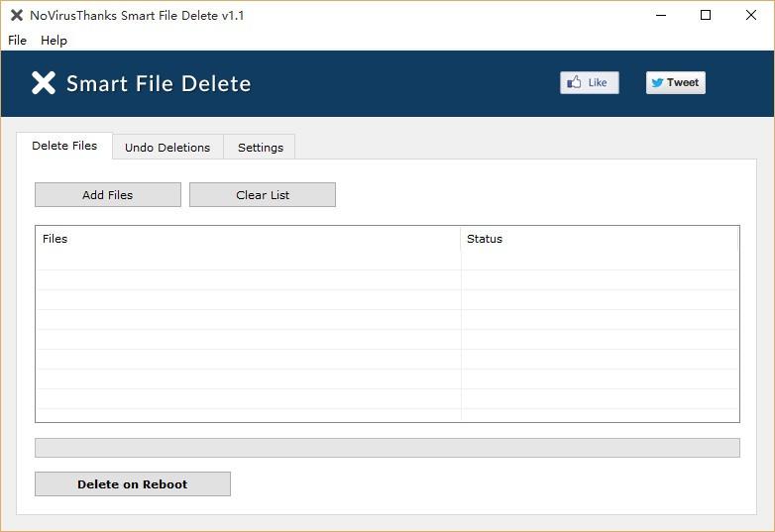Viewport: 775px width, 532px height.
Task: Sort by the Status column header
Action: (600, 239)
